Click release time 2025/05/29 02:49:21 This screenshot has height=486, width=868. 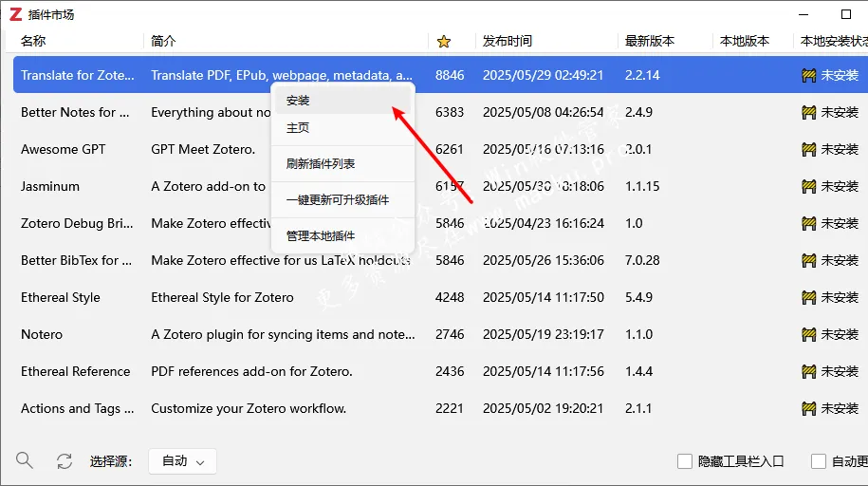pyautogui.click(x=543, y=75)
